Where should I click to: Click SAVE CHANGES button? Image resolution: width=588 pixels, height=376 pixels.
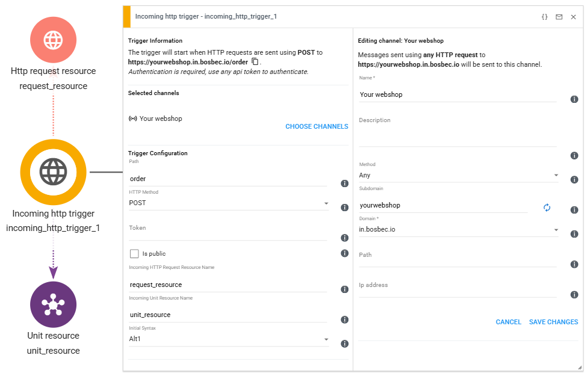pyautogui.click(x=553, y=322)
